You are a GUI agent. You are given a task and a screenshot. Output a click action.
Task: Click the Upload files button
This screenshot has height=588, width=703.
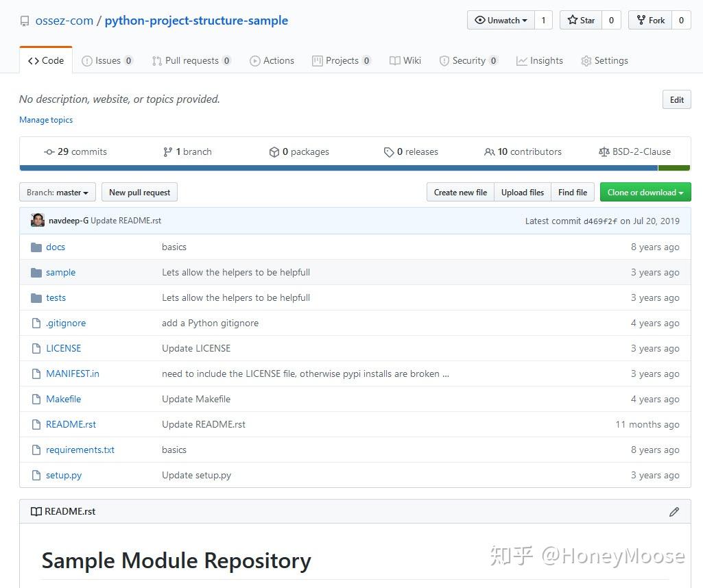coord(523,192)
